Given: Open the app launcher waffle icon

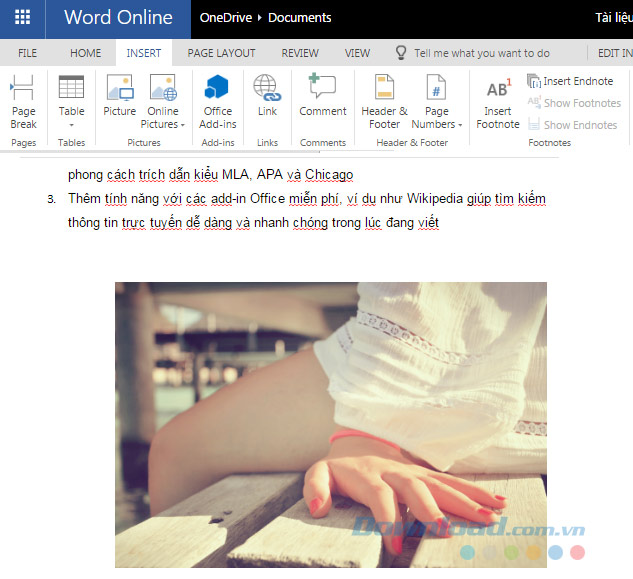Looking at the screenshot, I should point(22,18).
